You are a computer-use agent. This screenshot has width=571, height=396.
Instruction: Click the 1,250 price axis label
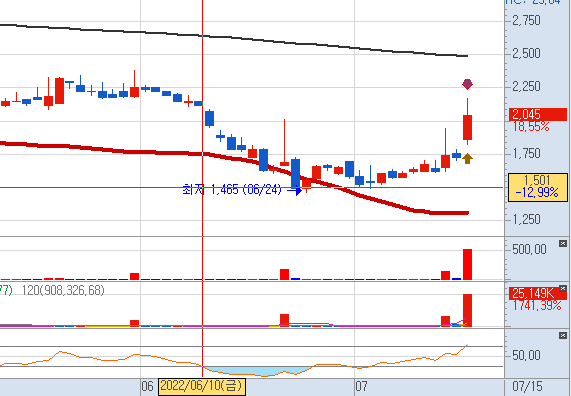[x=526, y=219]
